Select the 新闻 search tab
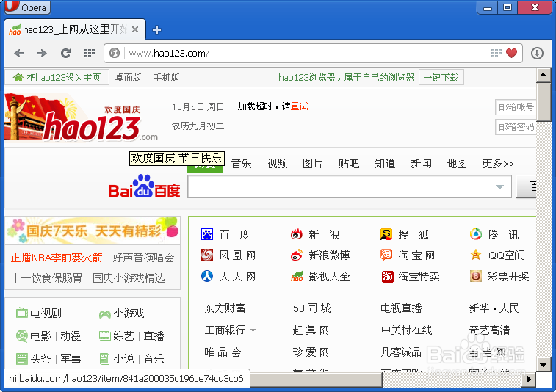Image resolution: width=556 pixels, height=392 pixels. [422, 164]
